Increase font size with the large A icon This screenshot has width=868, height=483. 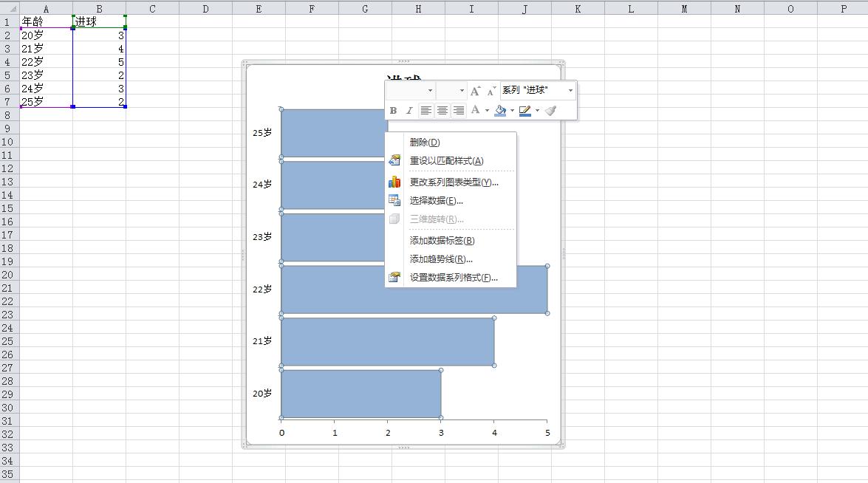pyautogui.click(x=475, y=91)
